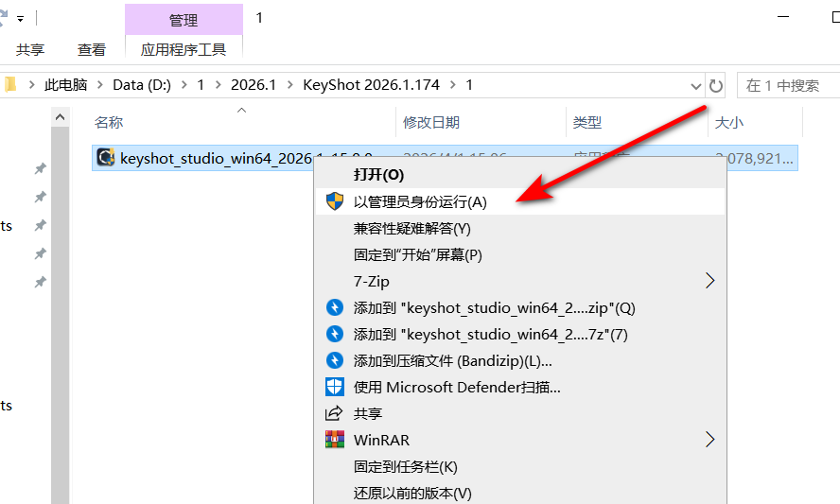Sort files by the 大小 column header
The width and height of the screenshot is (840, 504).
[x=729, y=123]
